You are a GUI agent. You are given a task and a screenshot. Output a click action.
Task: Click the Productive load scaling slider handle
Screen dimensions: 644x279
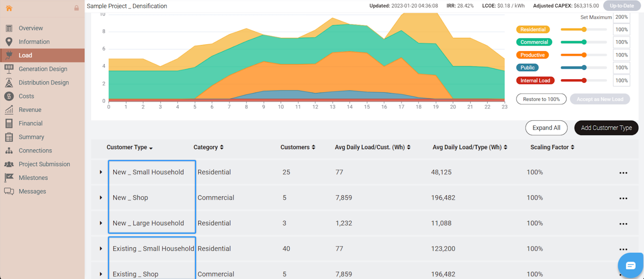click(584, 55)
